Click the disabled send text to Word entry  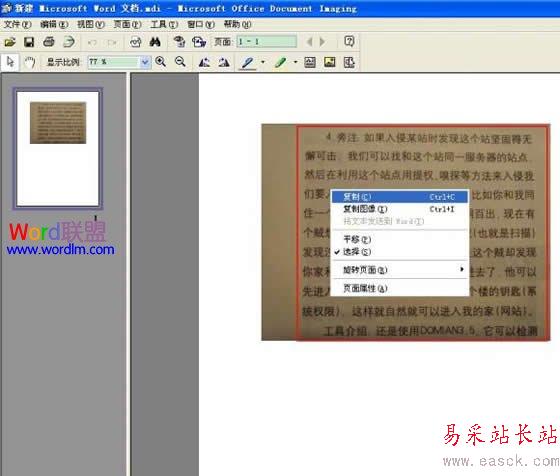[400, 221]
